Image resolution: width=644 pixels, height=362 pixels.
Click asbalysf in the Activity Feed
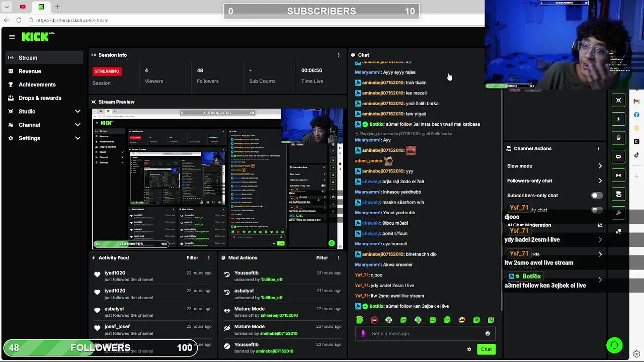point(114,309)
